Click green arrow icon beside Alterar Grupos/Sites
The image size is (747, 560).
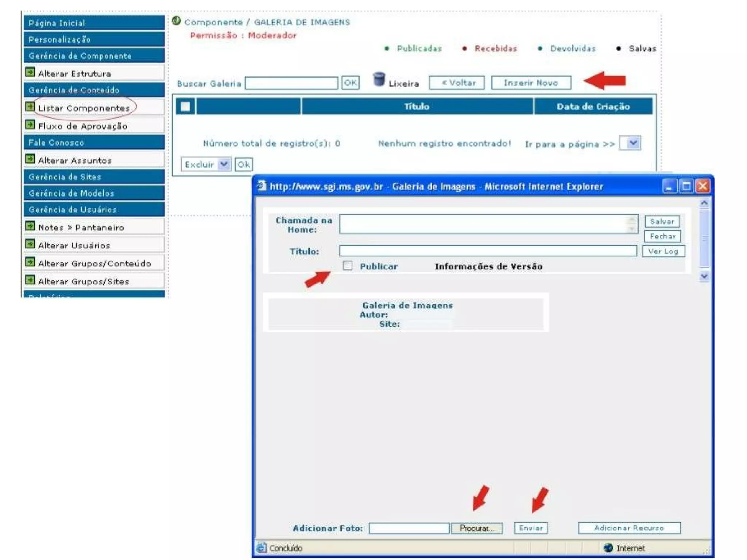[x=30, y=280]
